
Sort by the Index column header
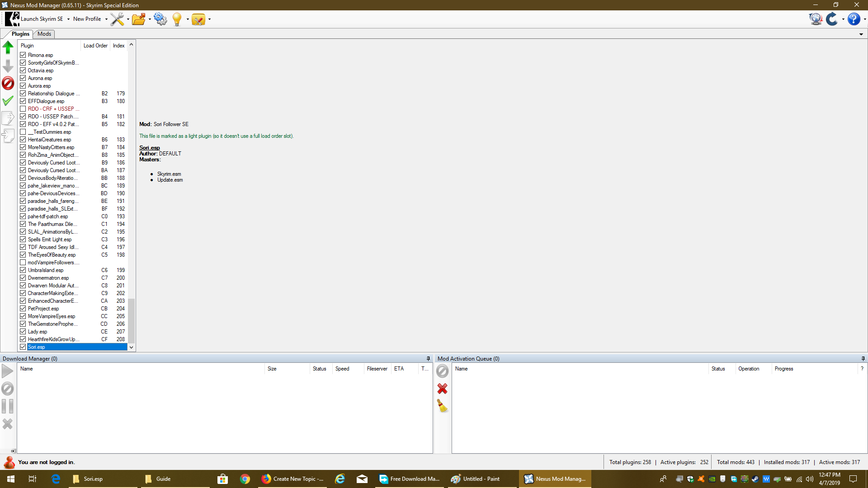[x=119, y=46]
